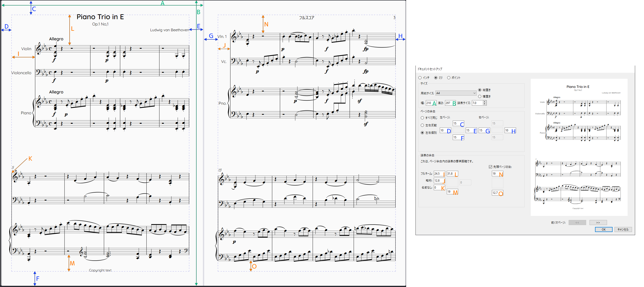Click the 右ページ right margin field showing 10
The width and height of the screenshot is (644, 287).
pyautogui.click(x=510, y=130)
